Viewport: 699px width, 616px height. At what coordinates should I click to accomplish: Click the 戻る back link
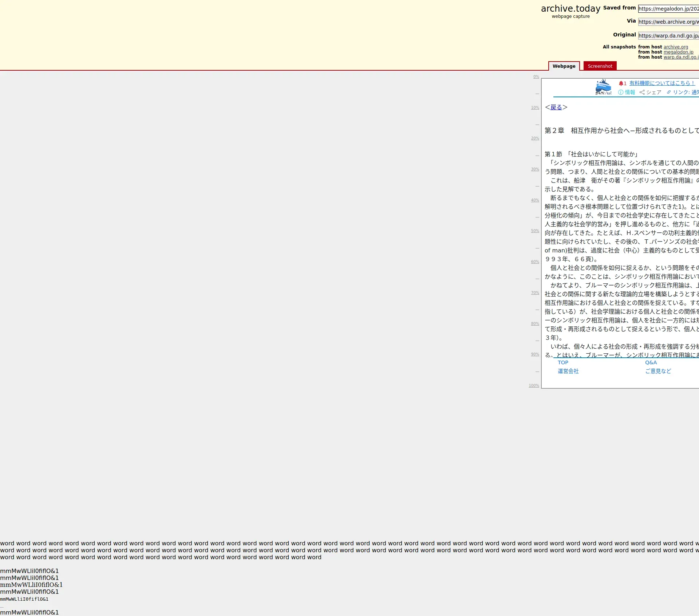pos(556,107)
